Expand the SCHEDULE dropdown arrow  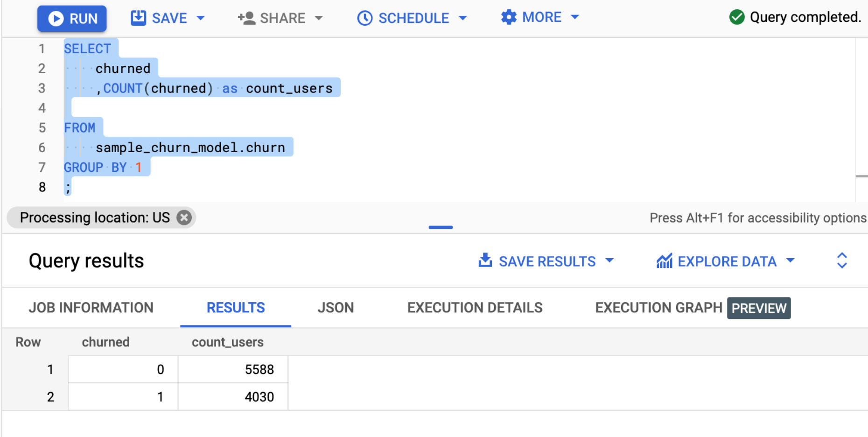pyautogui.click(x=463, y=18)
